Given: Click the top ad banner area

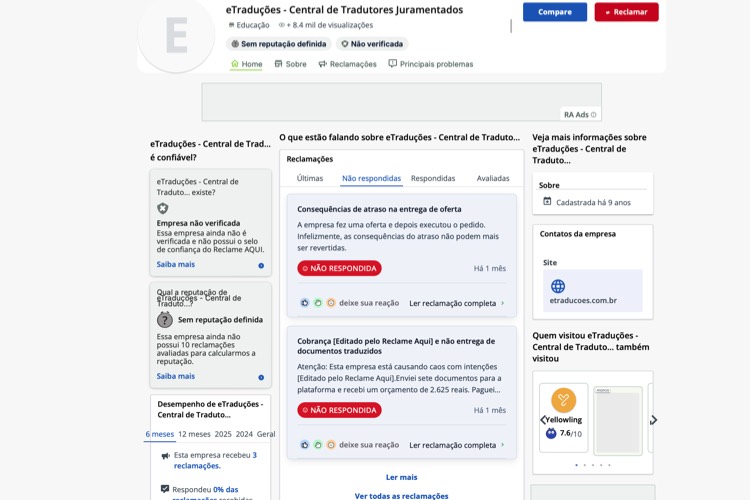Looking at the screenshot, I should pyautogui.click(x=401, y=102).
